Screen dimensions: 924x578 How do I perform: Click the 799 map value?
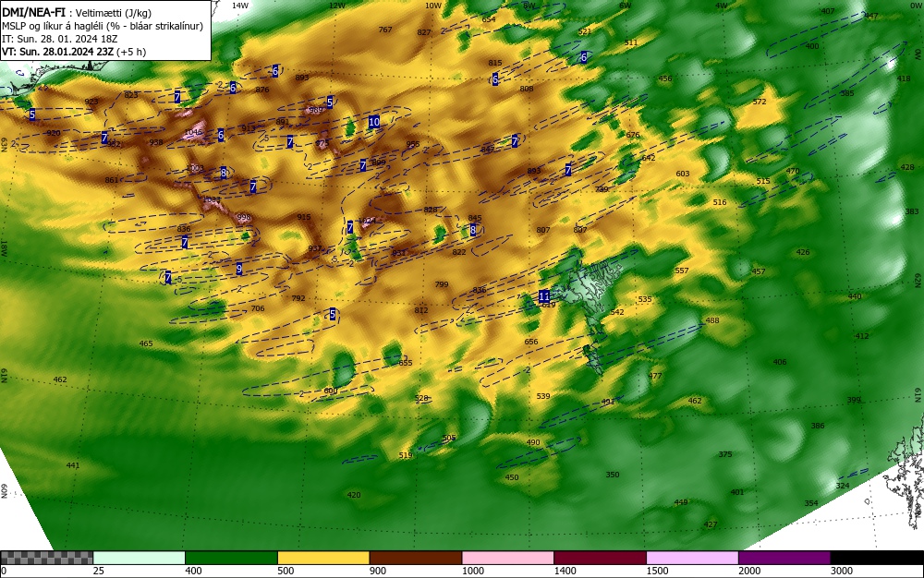[442, 284]
